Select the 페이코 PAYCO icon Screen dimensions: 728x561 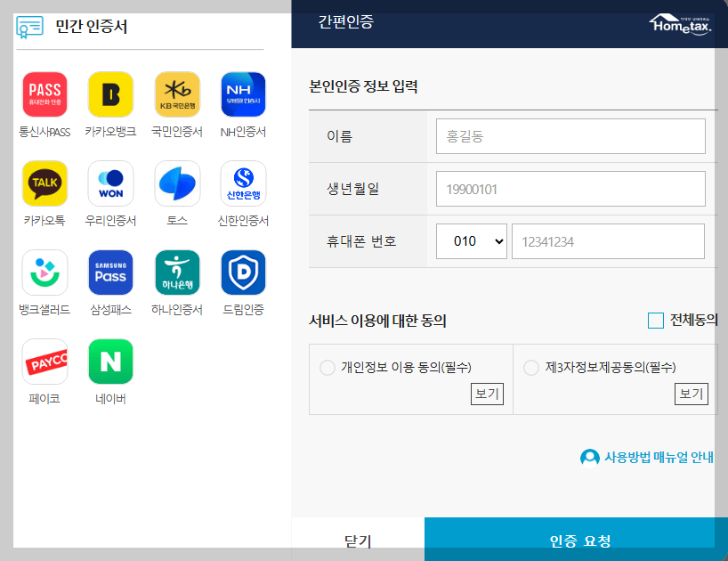point(44,362)
